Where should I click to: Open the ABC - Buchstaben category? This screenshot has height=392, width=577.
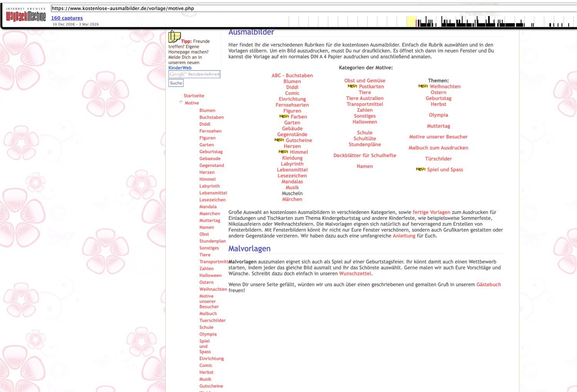click(292, 76)
